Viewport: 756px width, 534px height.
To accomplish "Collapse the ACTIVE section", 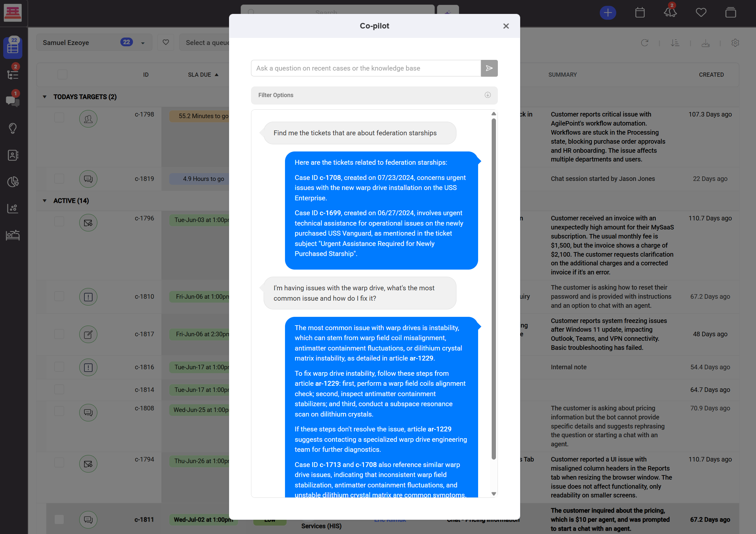I will pos(45,200).
